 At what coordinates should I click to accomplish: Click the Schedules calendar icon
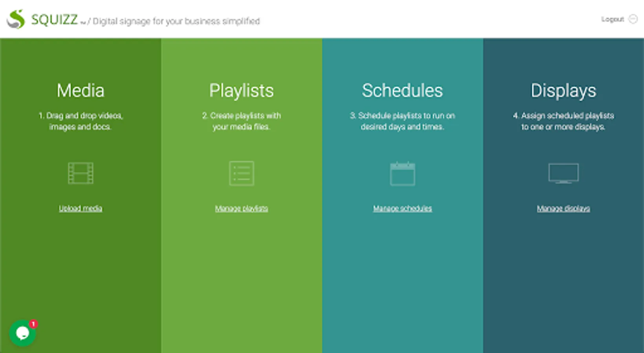(402, 173)
